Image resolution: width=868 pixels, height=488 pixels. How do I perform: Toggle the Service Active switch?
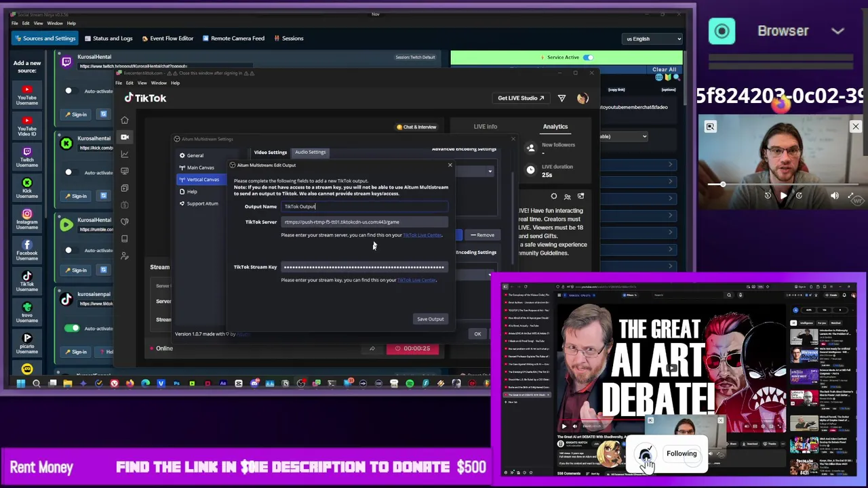(x=588, y=58)
